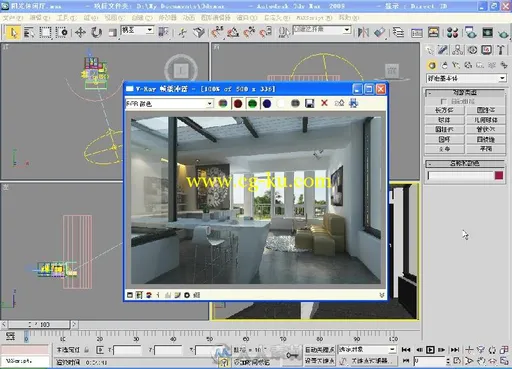
Task: Open the Material Editor spheres icon
Action: (x=452, y=33)
